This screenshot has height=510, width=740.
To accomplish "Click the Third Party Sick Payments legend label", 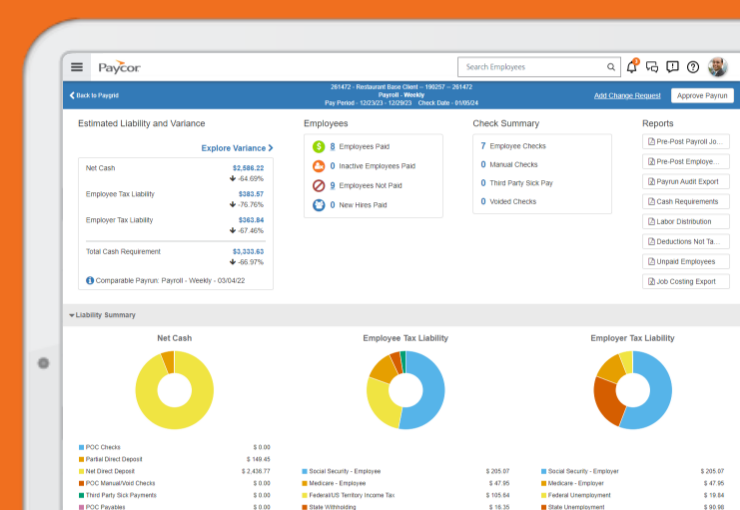I will coord(121,495).
